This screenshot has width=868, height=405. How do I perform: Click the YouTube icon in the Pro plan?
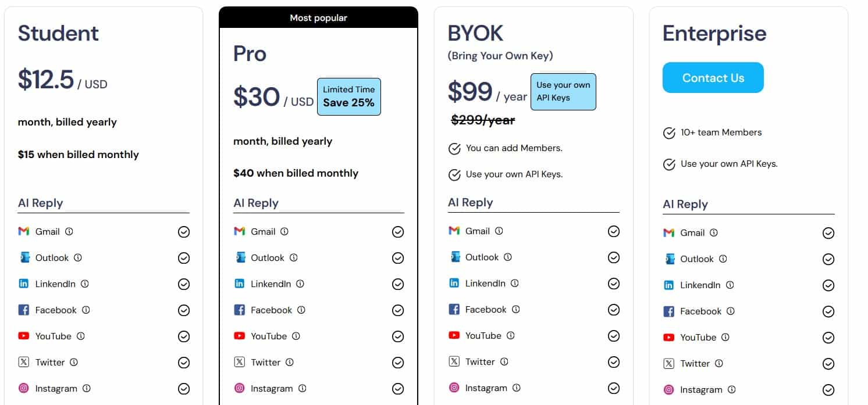pos(240,336)
